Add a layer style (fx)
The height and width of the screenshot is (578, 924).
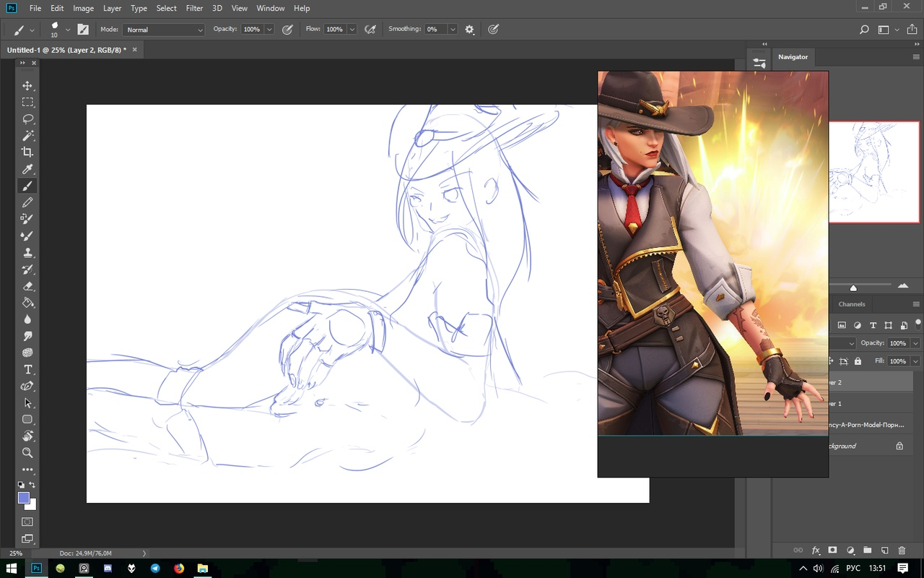(x=816, y=551)
